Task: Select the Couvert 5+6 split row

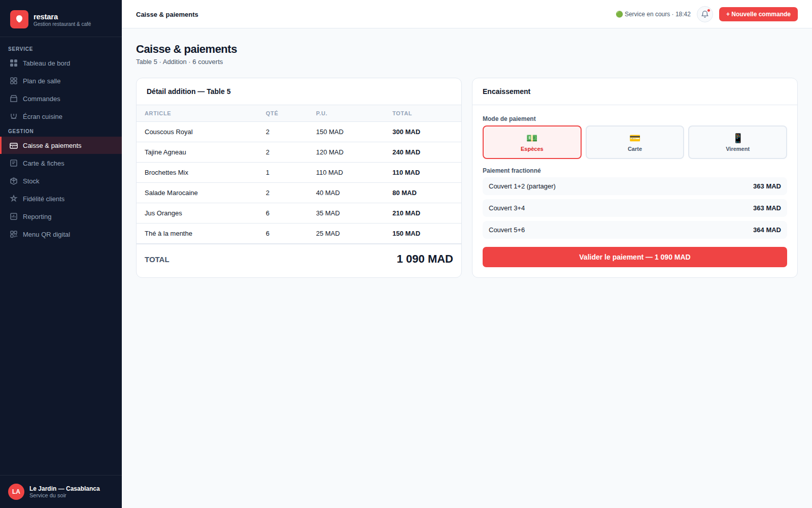Action: pyautogui.click(x=635, y=230)
